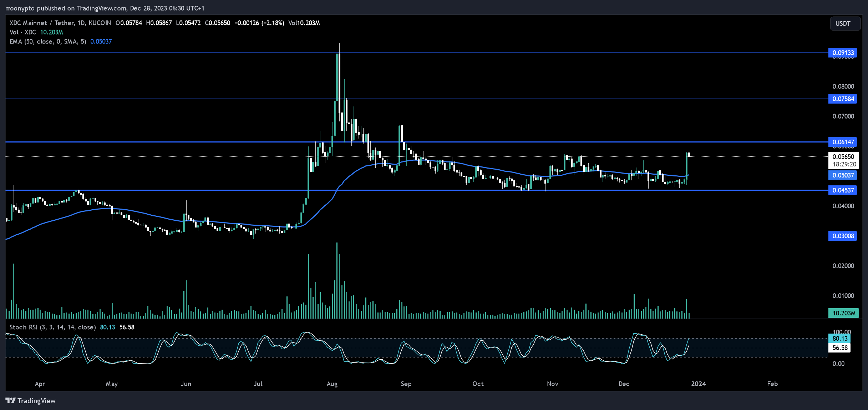
Task: Click the 0.01000 price scale tick
Action: 843,296
